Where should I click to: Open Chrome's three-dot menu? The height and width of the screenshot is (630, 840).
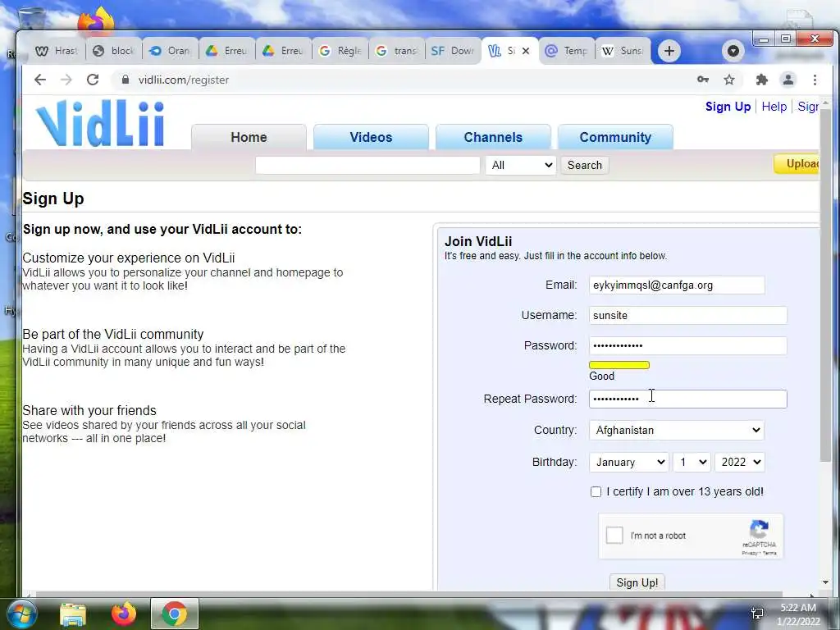tap(815, 80)
